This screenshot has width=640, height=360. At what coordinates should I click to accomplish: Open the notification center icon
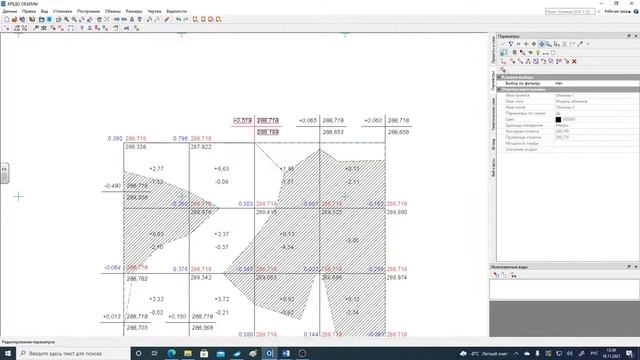629,353
